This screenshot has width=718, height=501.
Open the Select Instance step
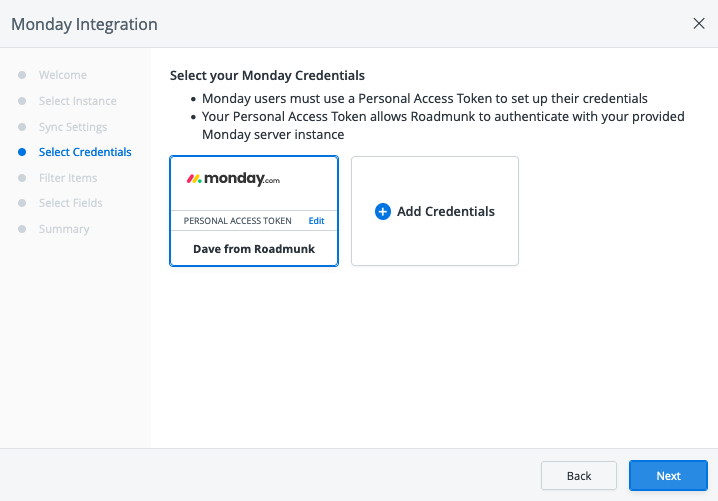pos(77,101)
